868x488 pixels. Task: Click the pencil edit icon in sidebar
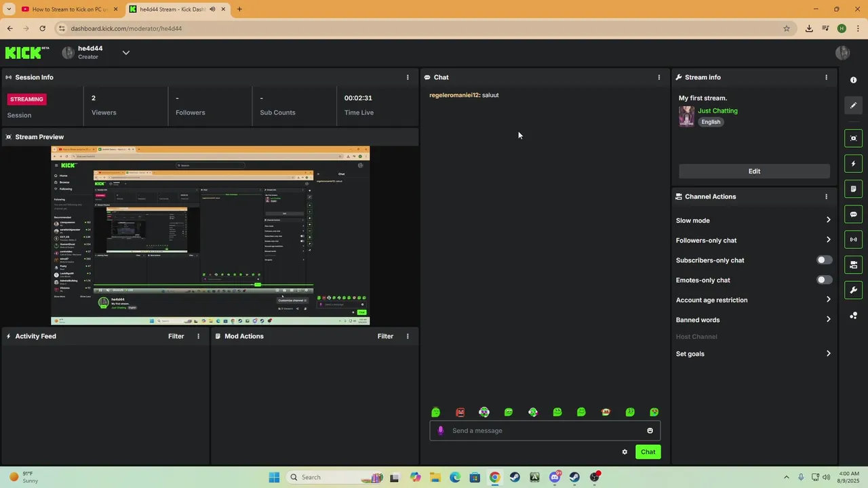click(853, 105)
